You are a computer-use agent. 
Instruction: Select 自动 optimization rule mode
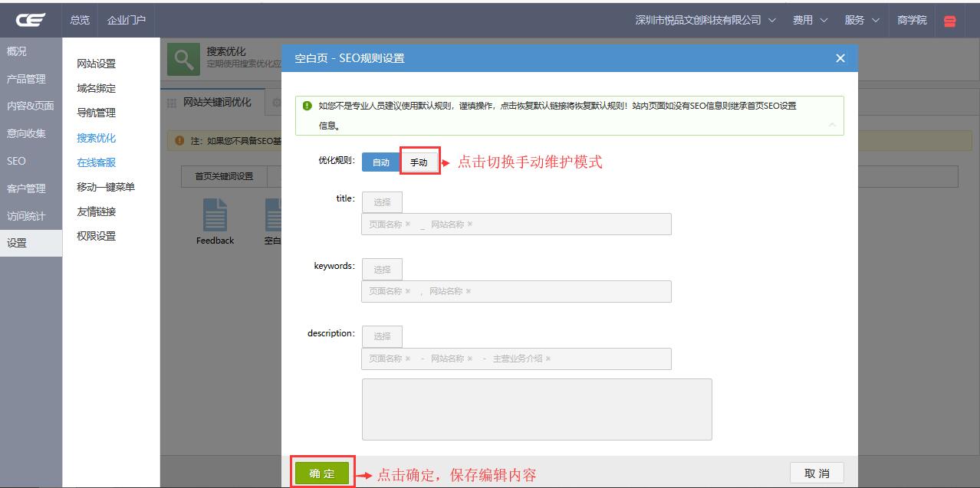[381, 162]
